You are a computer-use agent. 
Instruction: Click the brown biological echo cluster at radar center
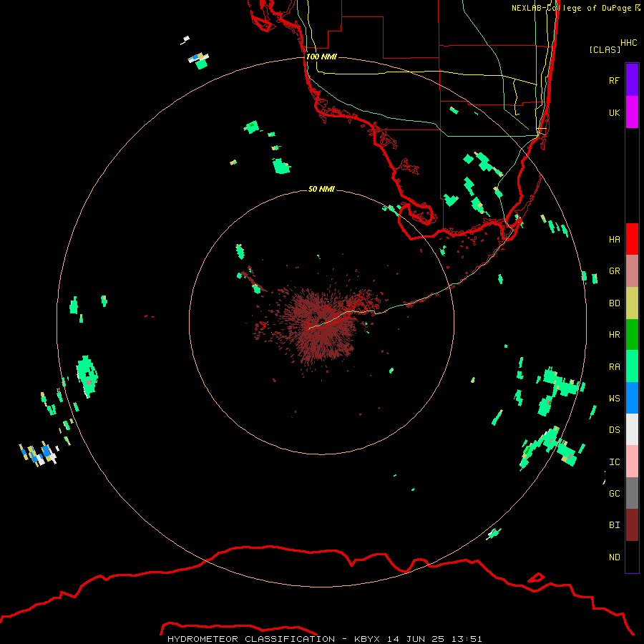pyautogui.click(x=323, y=324)
